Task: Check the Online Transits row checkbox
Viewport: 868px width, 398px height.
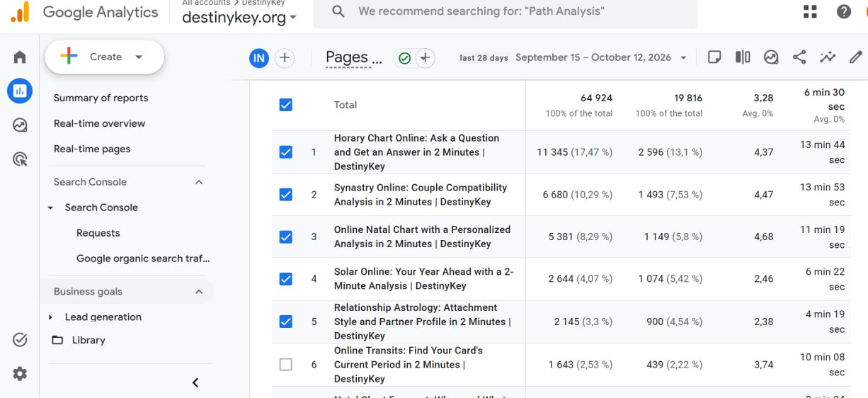Action: 285,365
